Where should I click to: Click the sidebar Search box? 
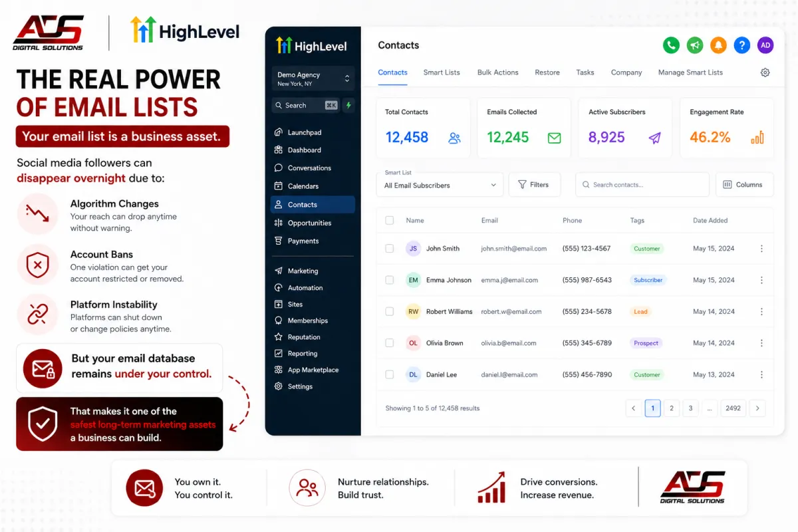point(306,105)
